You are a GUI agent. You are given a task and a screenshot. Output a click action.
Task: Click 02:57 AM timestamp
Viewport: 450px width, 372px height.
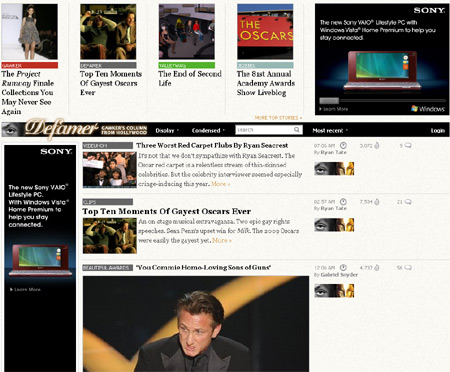click(x=324, y=202)
